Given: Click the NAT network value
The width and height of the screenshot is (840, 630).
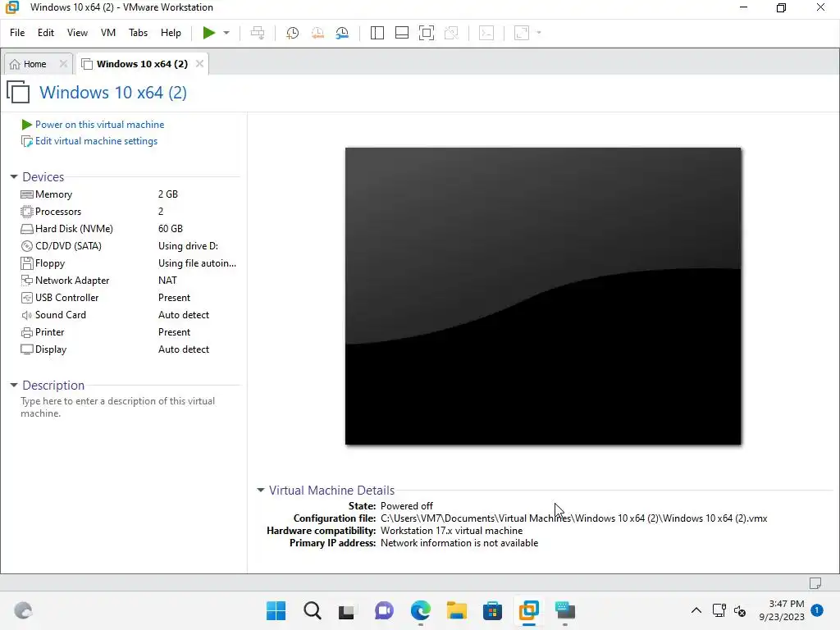Looking at the screenshot, I should 167,281.
